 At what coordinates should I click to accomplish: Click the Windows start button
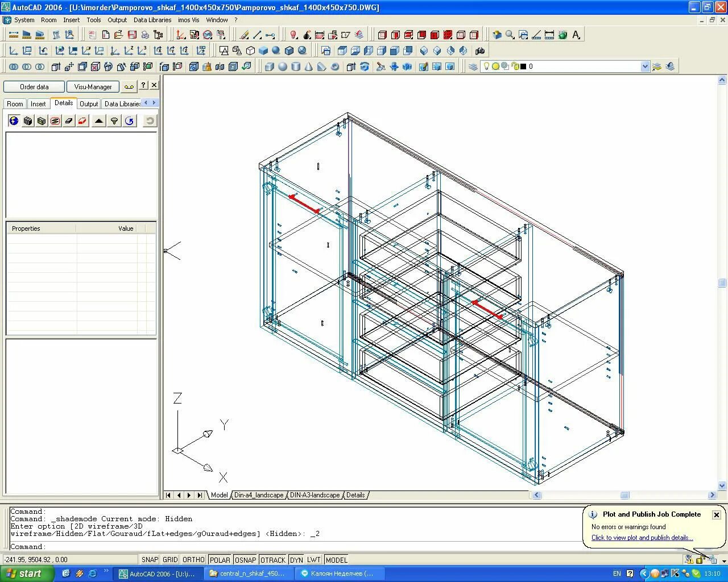[27, 573]
